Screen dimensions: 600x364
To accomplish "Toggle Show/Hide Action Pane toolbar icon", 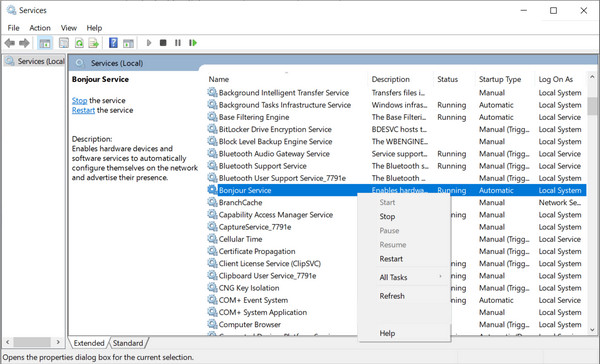I will 128,43.
